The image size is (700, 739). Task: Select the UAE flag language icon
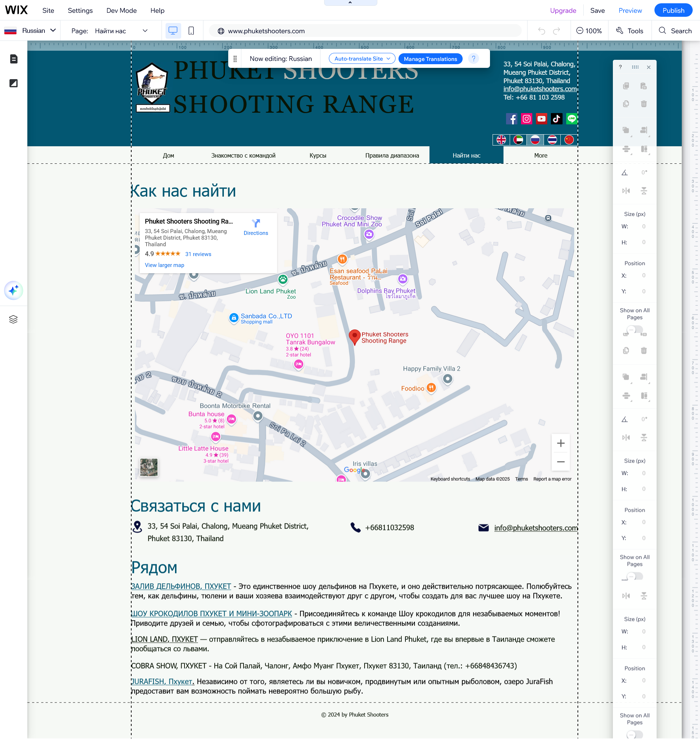518,140
